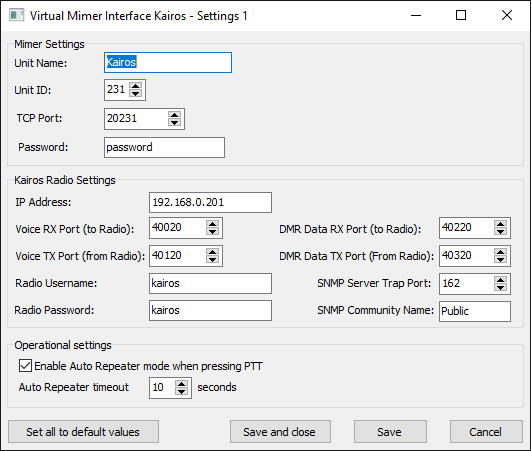
Task: Click SNMP Community Name field
Action: (x=475, y=311)
